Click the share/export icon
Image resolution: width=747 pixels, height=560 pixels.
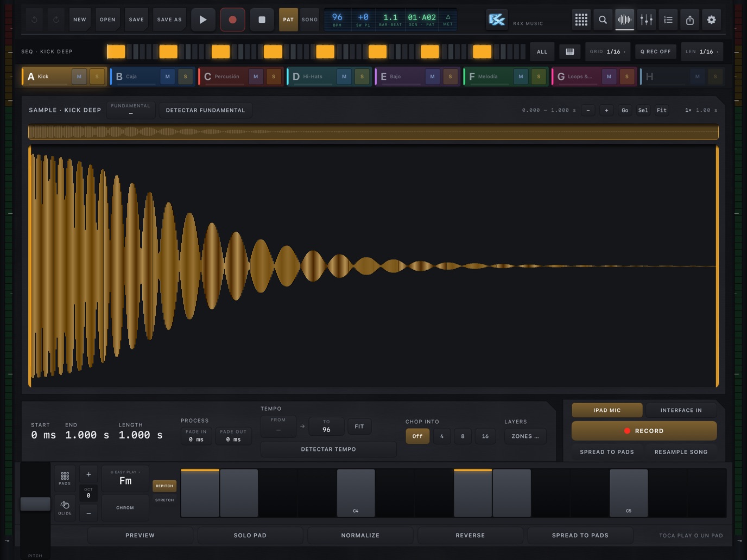pyautogui.click(x=690, y=20)
